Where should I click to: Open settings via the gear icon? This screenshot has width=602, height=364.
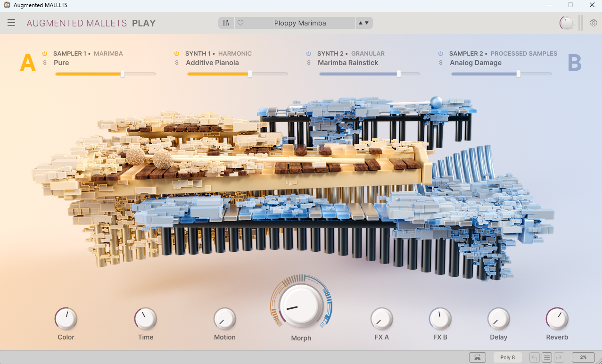pyautogui.click(x=594, y=23)
